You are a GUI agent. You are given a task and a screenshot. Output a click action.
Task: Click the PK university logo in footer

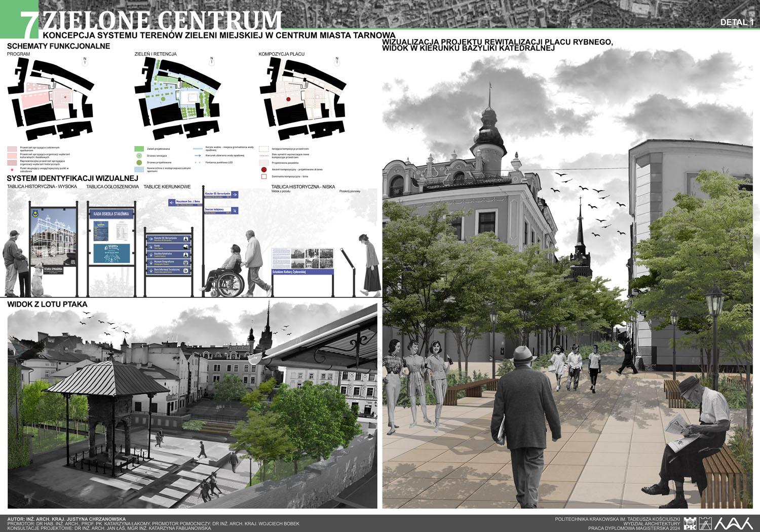point(690,523)
